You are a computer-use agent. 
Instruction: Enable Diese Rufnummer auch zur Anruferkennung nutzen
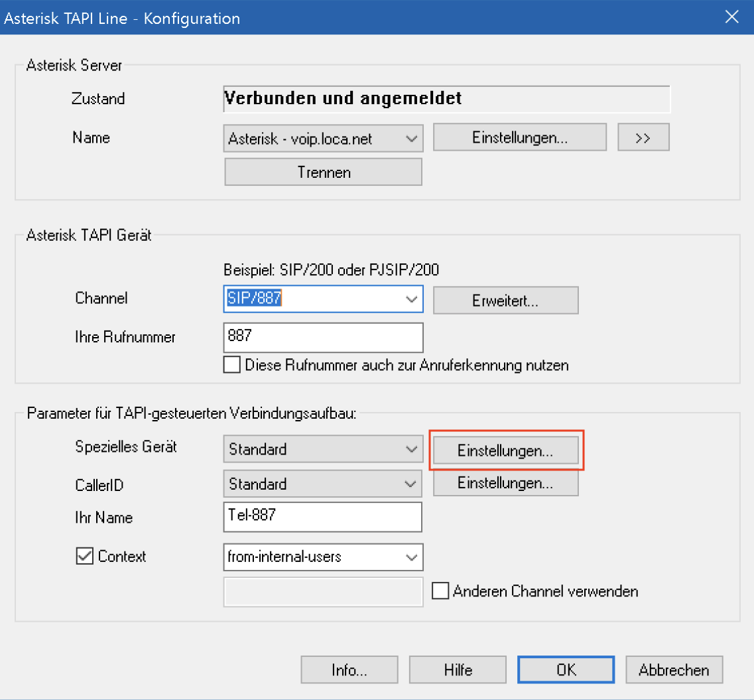[232, 365]
